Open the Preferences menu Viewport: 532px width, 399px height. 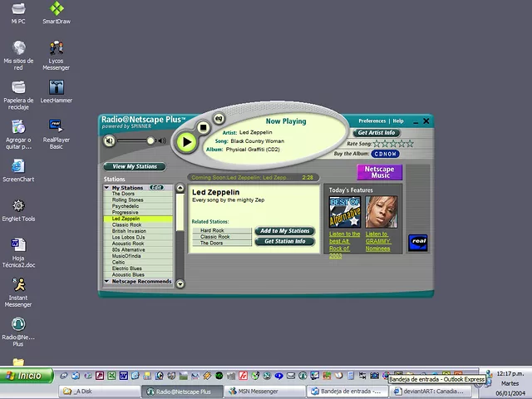click(x=372, y=121)
